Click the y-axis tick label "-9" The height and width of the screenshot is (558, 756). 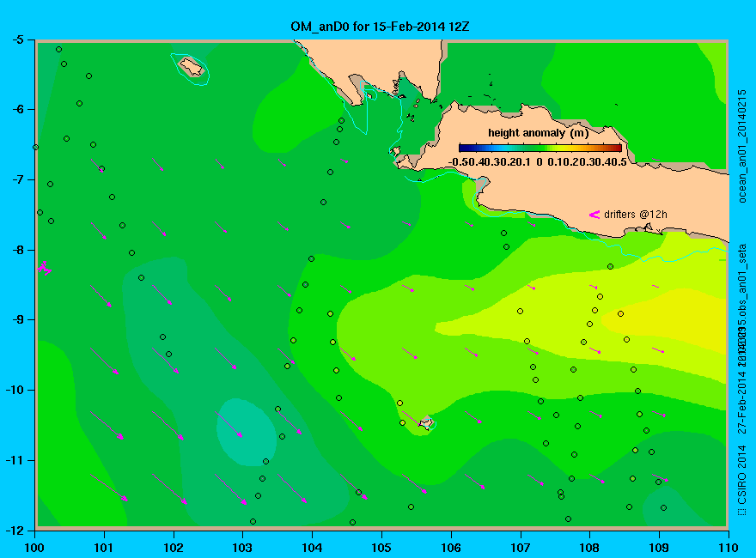pyautogui.click(x=17, y=319)
